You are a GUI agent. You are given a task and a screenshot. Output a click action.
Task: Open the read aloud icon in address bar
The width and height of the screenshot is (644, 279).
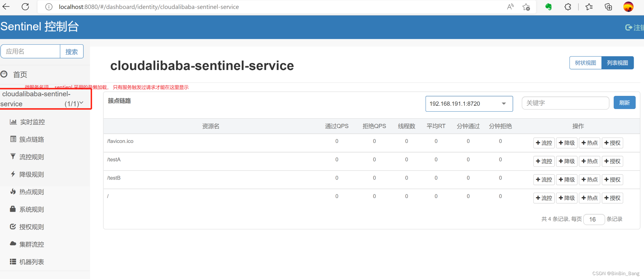pyautogui.click(x=510, y=7)
